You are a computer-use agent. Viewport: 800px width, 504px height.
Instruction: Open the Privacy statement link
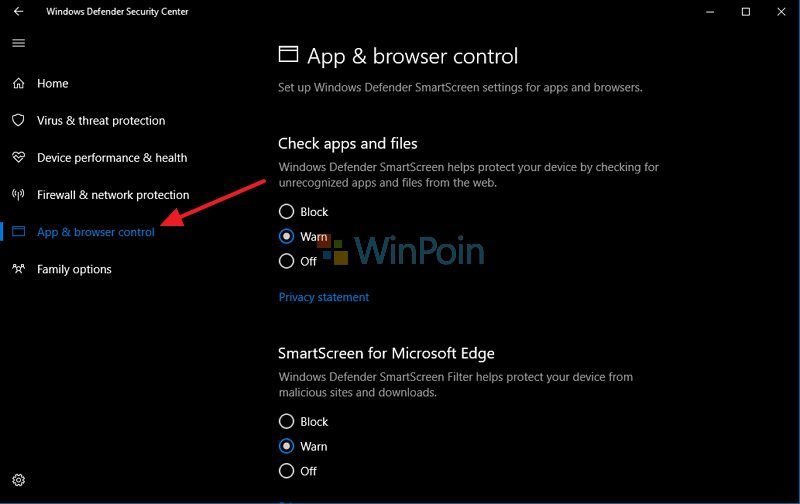(x=323, y=297)
